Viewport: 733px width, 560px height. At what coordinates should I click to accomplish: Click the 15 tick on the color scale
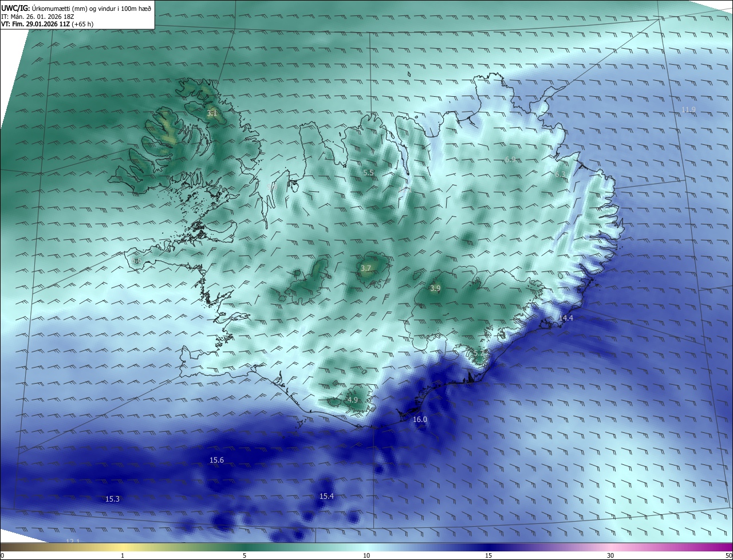[488, 555]
